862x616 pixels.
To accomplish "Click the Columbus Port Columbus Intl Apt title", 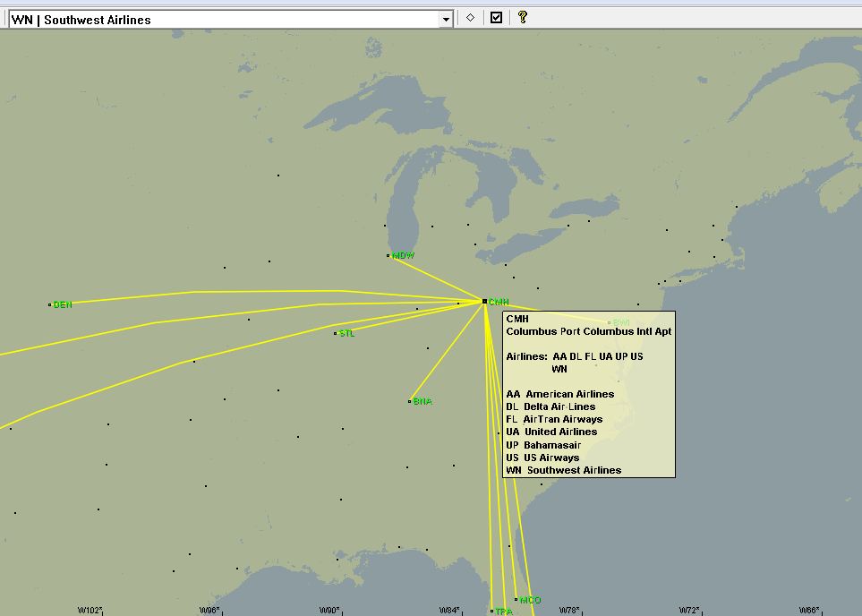I will click(x=588, y=331).
